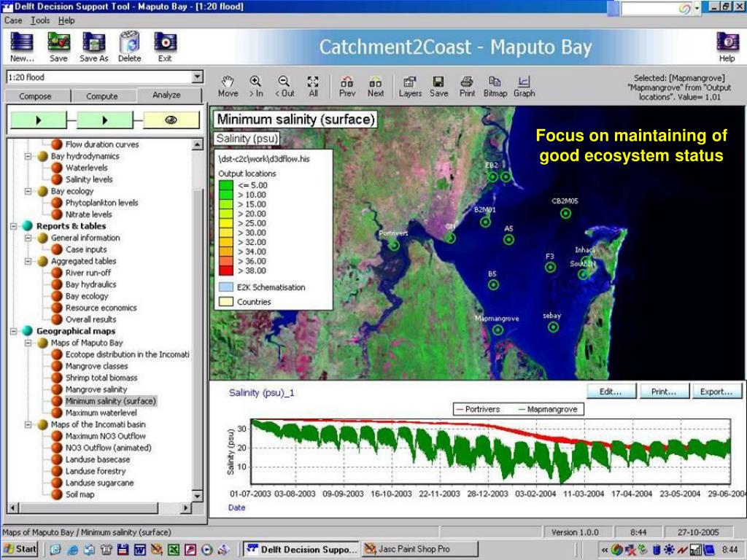Image resolution: width=747 pixels, height=560 pixels.
Task: Save the case with the Save icon
Action: pyautogui.click(x=58, y=47)
